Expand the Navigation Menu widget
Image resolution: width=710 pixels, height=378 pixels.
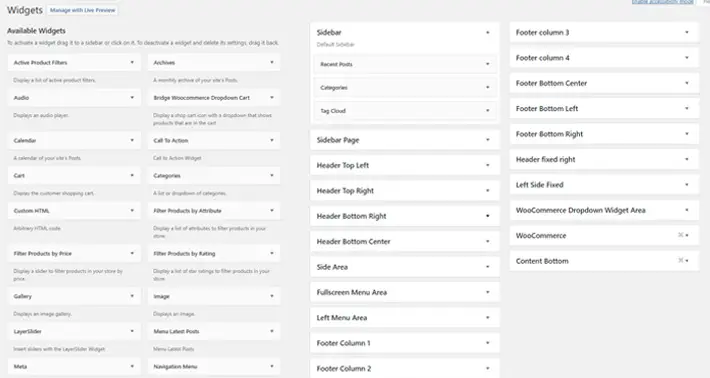point(214,367)
